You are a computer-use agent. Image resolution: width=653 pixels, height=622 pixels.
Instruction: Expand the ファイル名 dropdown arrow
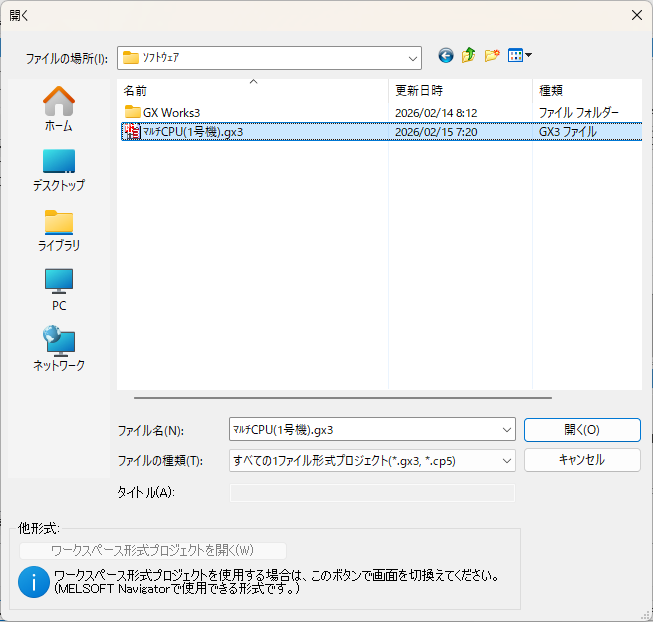(506, 430)
